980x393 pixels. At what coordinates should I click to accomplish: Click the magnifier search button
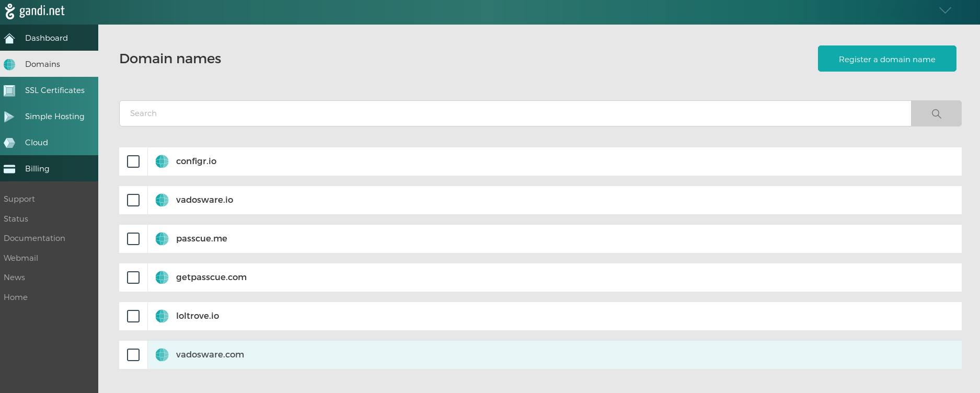pyautogui.click(x=936, y=113)
